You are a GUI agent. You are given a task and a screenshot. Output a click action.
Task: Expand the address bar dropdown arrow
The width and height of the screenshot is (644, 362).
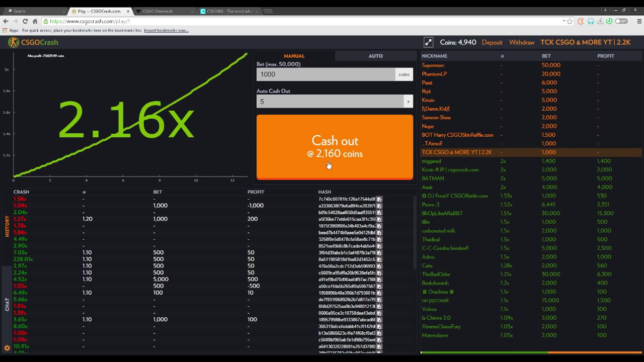pos(563,21)
